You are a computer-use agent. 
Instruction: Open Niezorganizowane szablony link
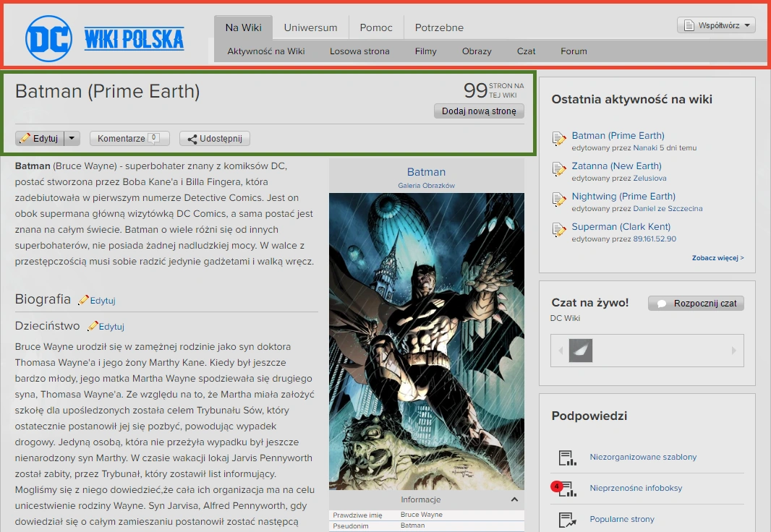(643, 458)
